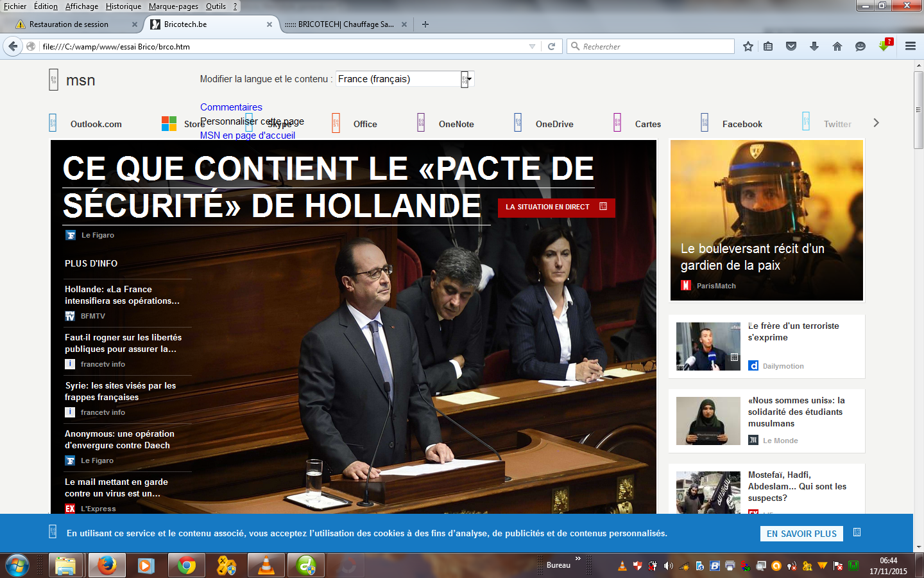Screen dimensions: 924x578
Task: Open thumbnail of Le frère d'un terroriste
Action: tap(708, 346)
